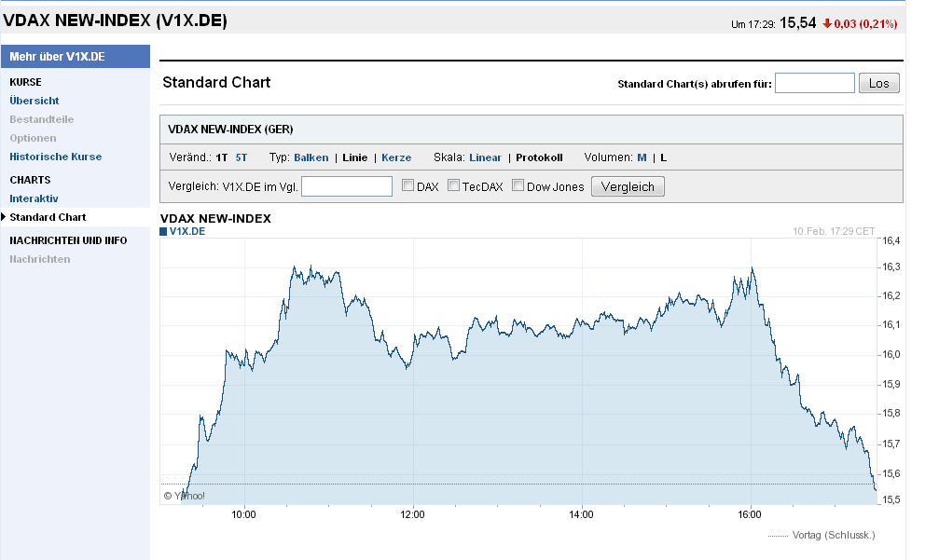
Task: Click the Standard Chart sidebar arrow marker
Action: (4, 217)
